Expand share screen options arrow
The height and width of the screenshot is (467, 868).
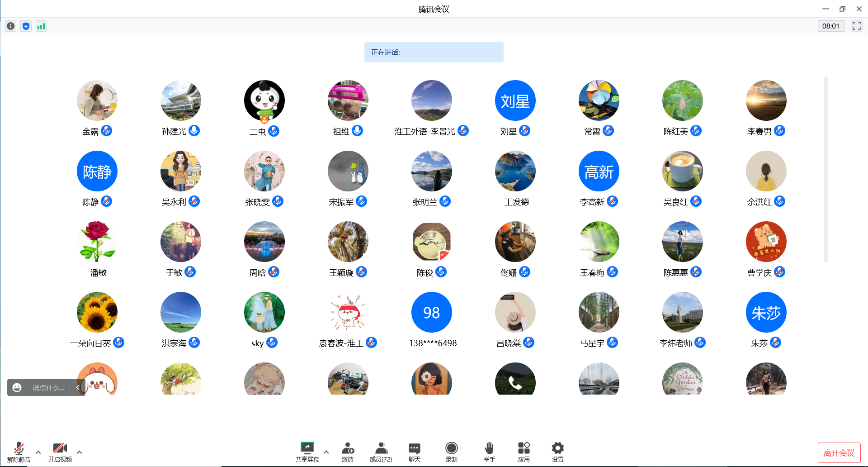(326, 452)
